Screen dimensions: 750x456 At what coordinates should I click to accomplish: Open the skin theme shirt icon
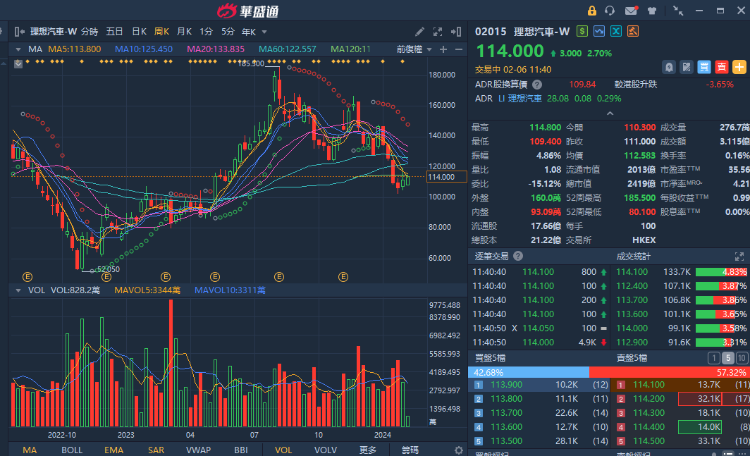652,10
